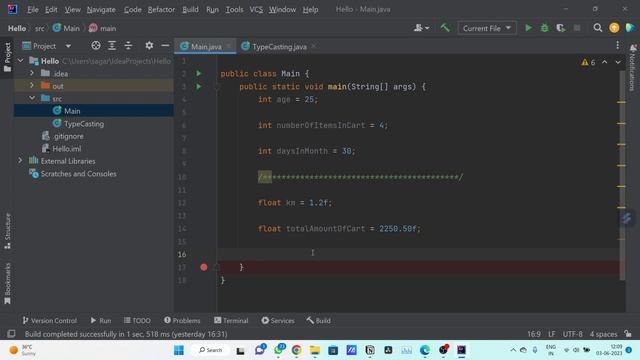Click the editor vertical scrollbar
This screenshot has width=640, height=360.
[622, 176]
